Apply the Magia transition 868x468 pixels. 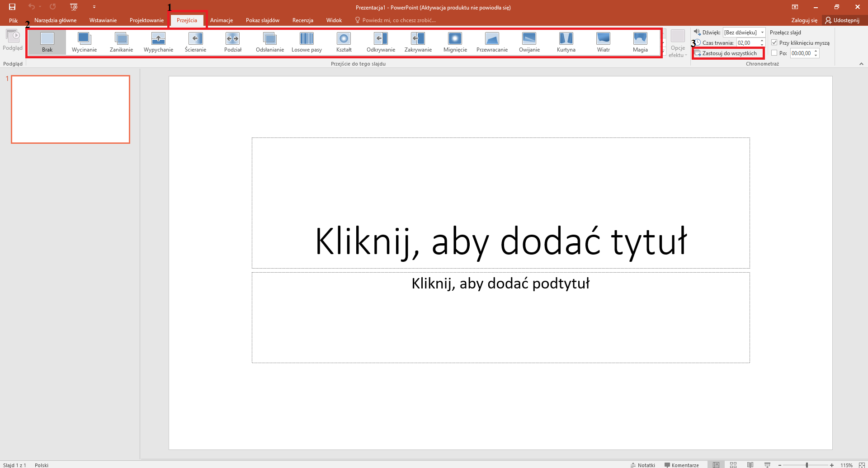pos(640,43)
